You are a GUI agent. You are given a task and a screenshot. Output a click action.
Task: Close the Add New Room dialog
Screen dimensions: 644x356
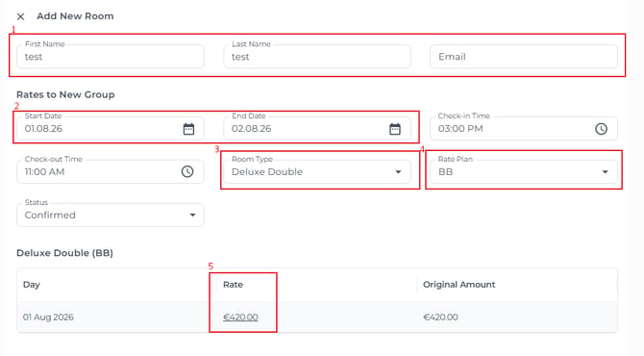20,16
